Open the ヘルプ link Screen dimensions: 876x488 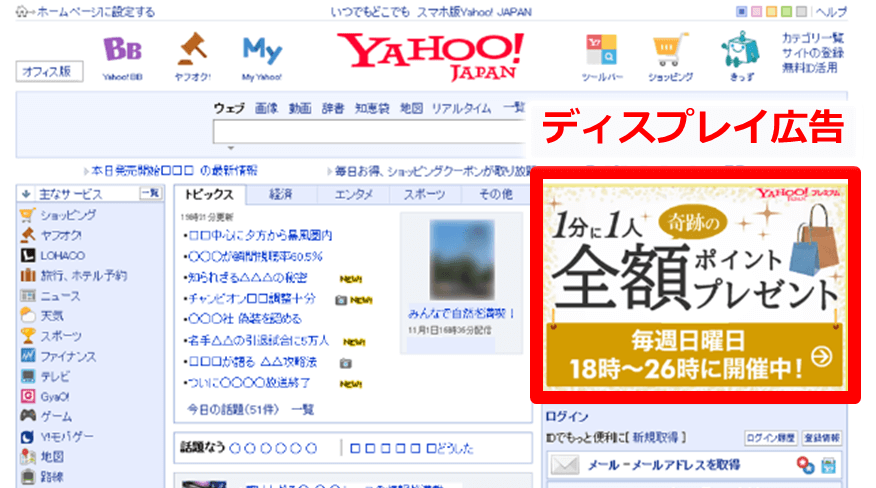coord(831,11)
